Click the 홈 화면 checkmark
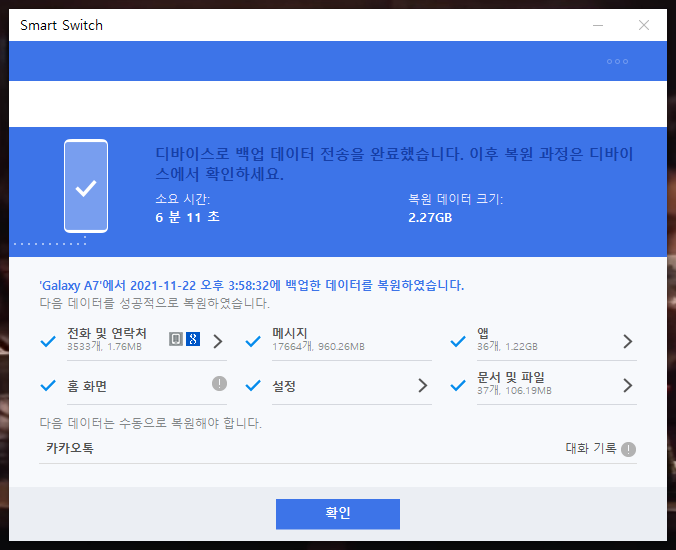Screen dimensions: 676x550 [48, 386]
